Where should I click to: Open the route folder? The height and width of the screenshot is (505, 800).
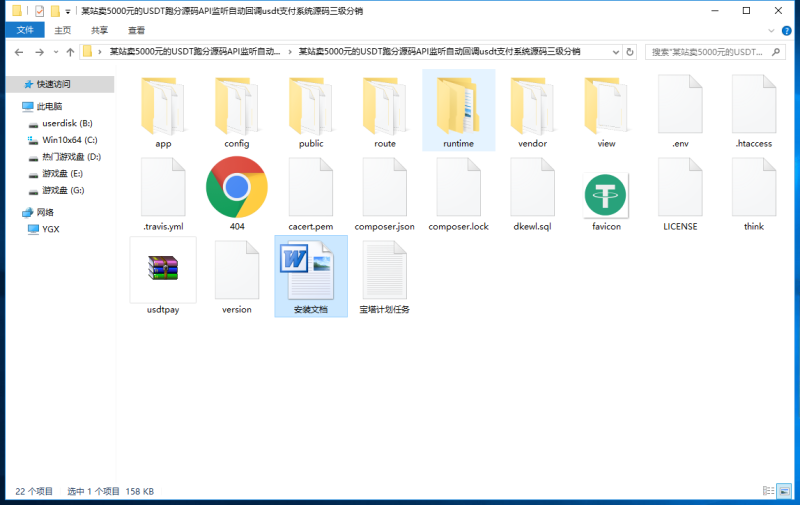[385, 113]
